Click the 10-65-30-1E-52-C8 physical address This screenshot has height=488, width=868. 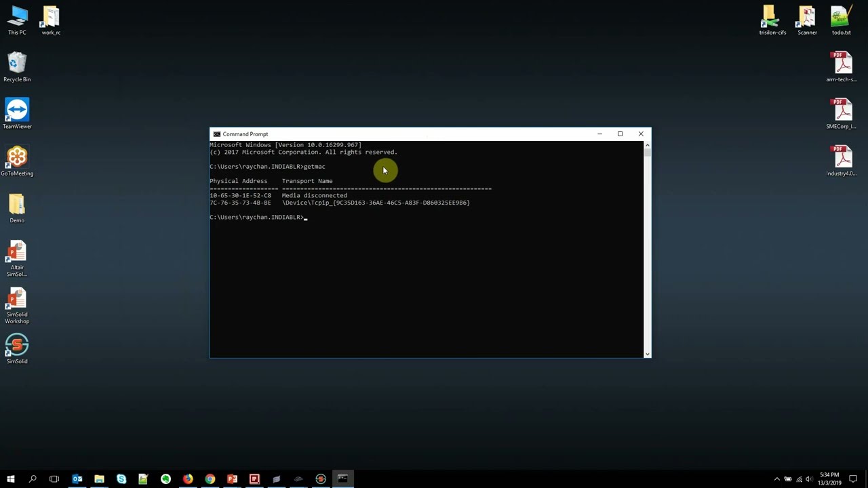[240, 195]
